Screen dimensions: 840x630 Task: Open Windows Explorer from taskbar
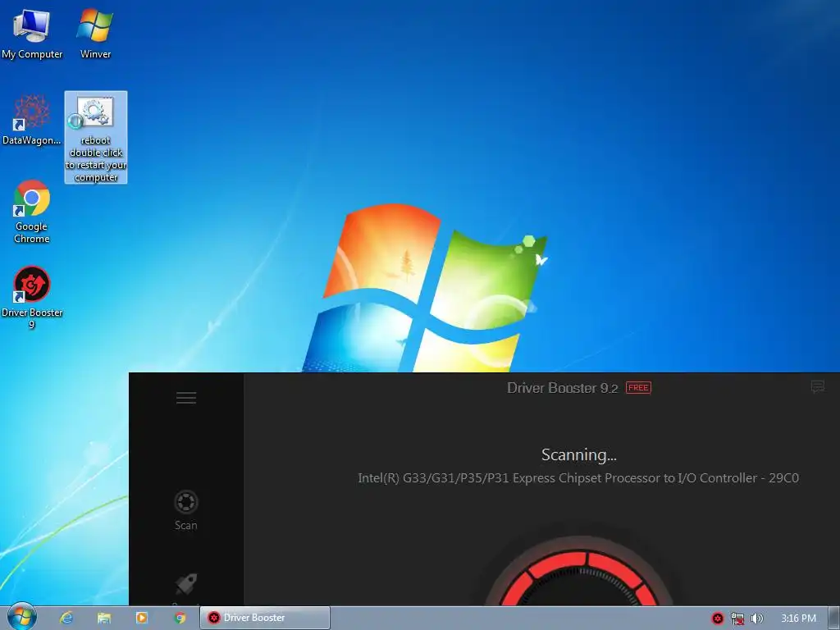coord(104,618)
